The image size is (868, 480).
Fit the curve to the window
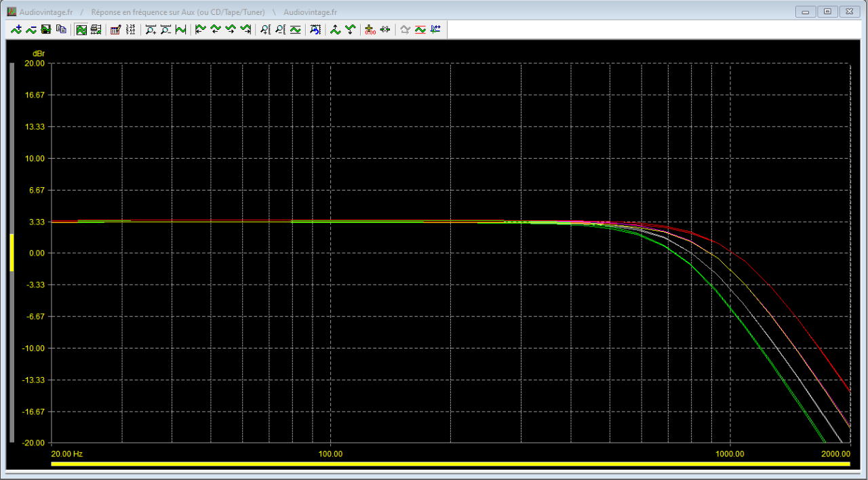pos(180,29)
